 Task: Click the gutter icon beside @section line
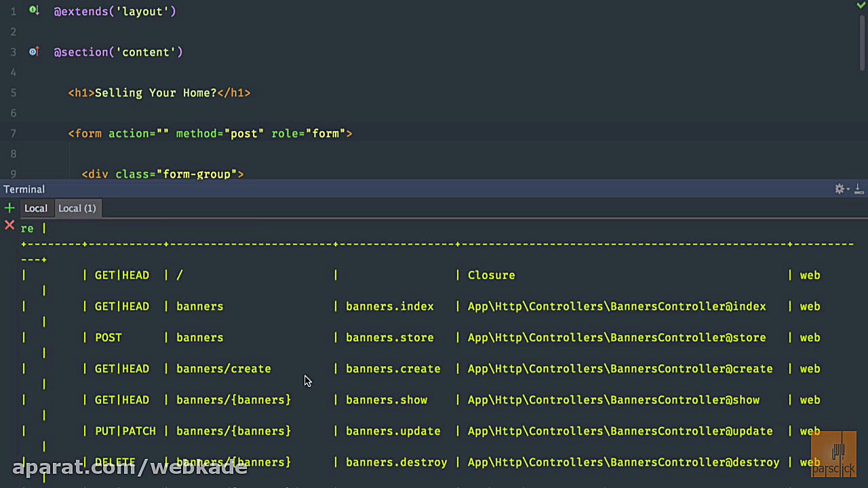click(x=33, y=52)
